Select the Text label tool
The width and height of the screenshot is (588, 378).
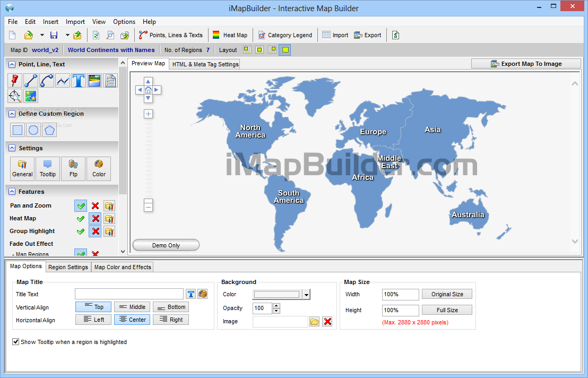point(79,80)
